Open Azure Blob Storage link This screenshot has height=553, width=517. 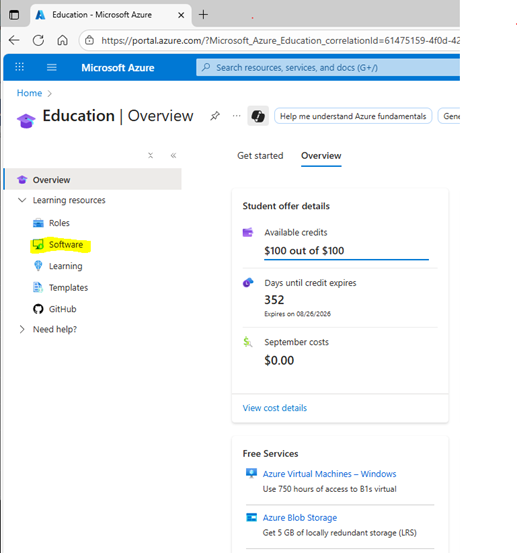click(300, 518)
